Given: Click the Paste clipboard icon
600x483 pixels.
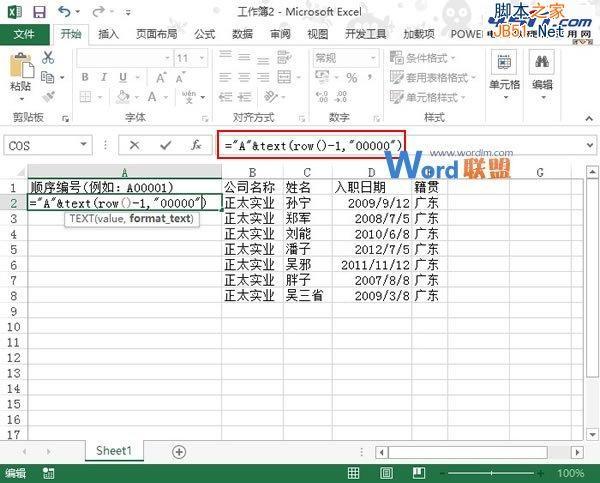Looking at the screenshot, I should point(21,66).
